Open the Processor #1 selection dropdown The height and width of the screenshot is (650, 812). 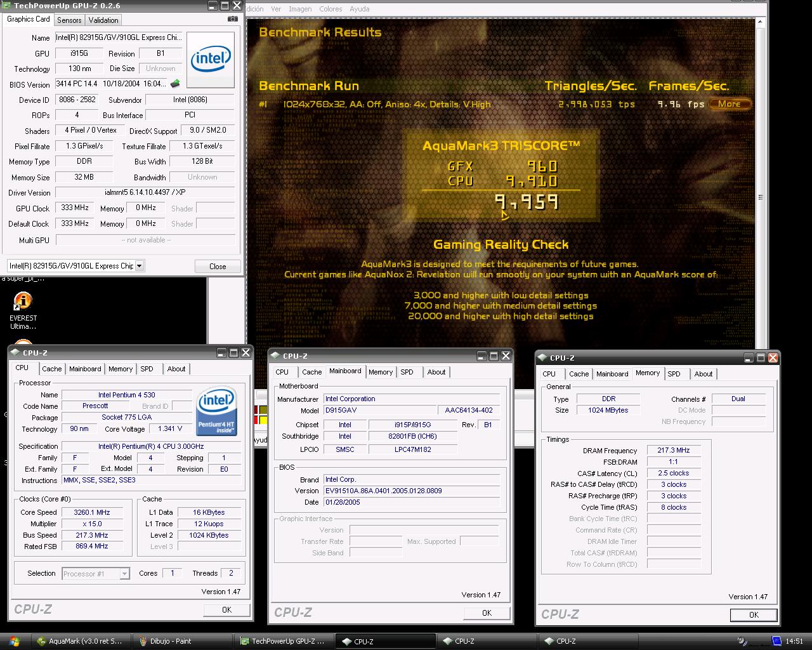click(x=124, y=574)
